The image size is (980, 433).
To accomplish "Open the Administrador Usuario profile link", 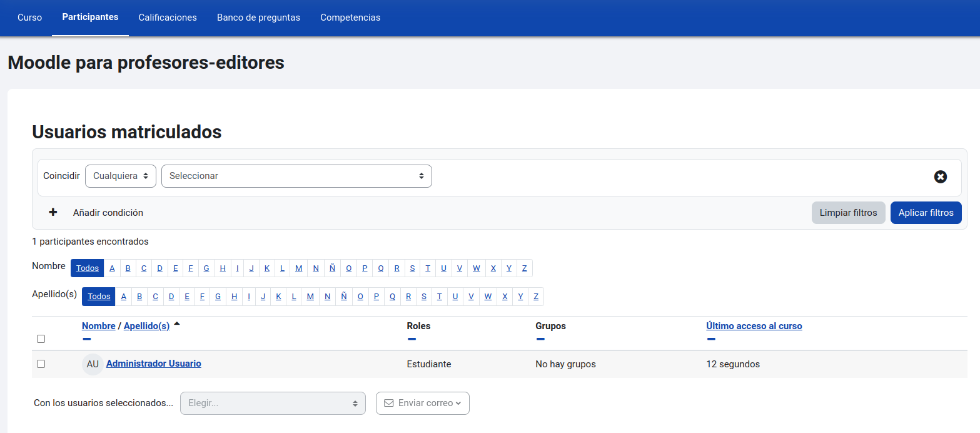I will point(154,364).
